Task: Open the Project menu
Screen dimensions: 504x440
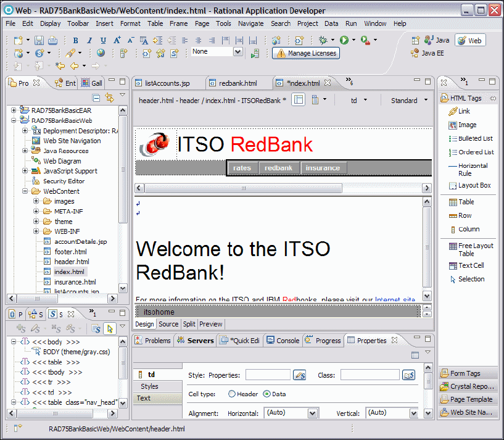Action: (307, 23)
